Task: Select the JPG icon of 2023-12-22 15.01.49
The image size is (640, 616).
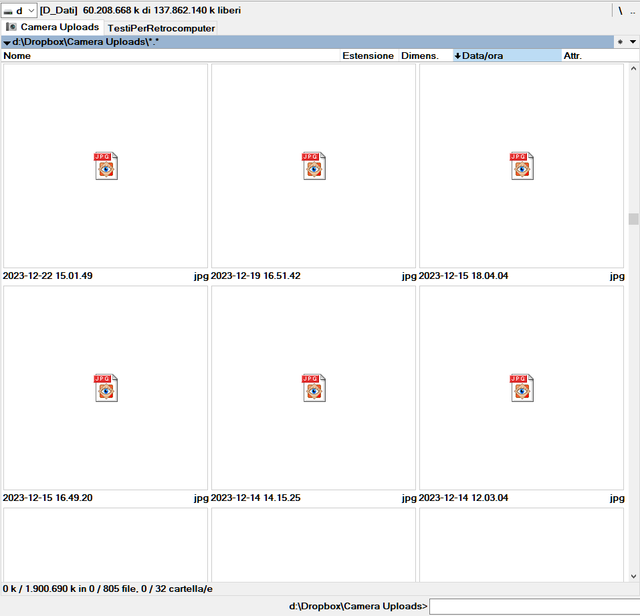Action: click(x=106, y=166)
